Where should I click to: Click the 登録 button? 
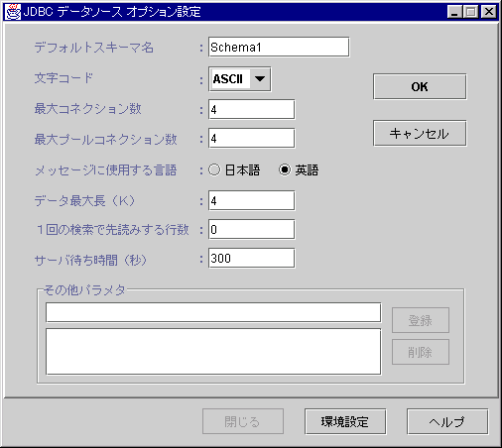point(421,320)
